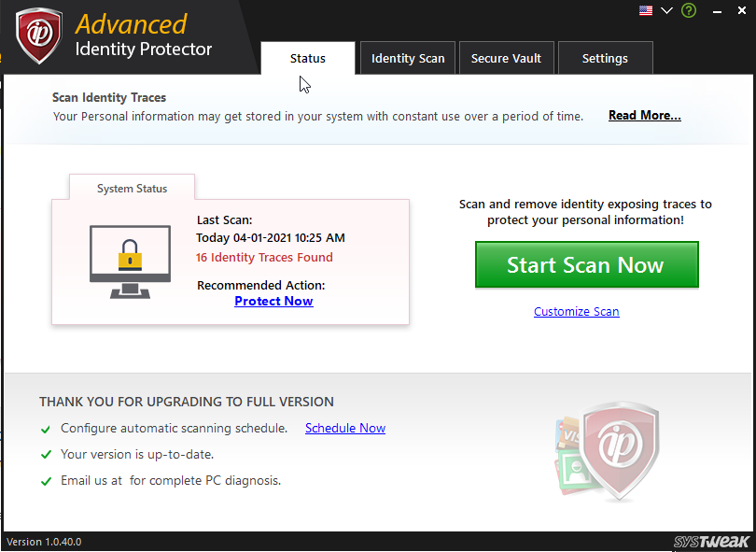Select the Status tab
Screen dimensions: 756x552
(x=307, y=57)
